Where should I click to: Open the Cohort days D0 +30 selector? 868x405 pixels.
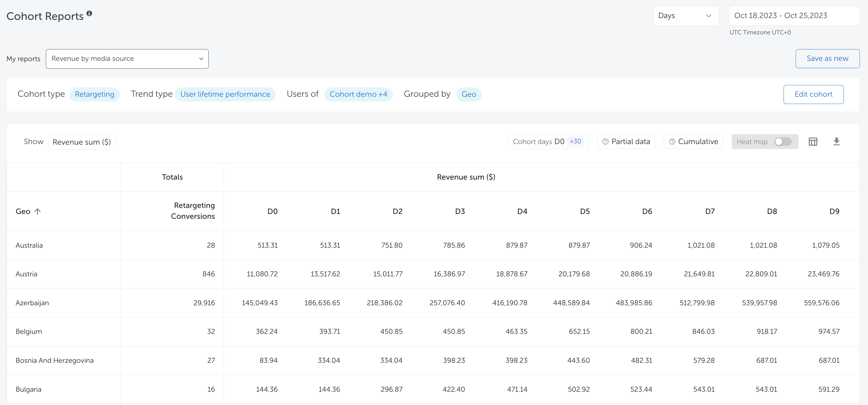[548, 142]
